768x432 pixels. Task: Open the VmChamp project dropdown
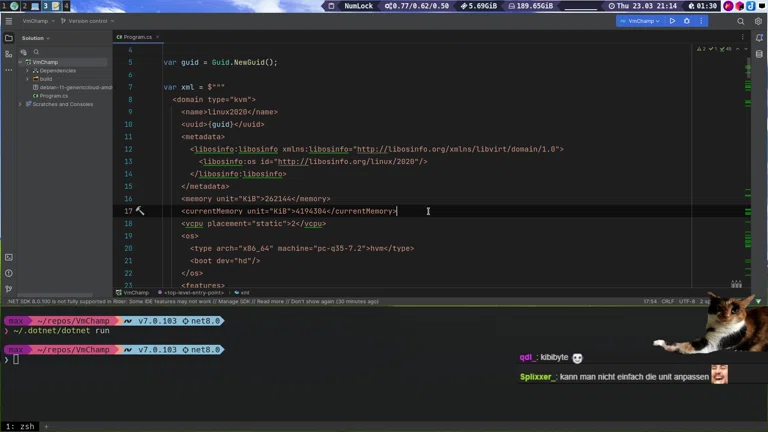pyautogui.click(x=39, y=21)
